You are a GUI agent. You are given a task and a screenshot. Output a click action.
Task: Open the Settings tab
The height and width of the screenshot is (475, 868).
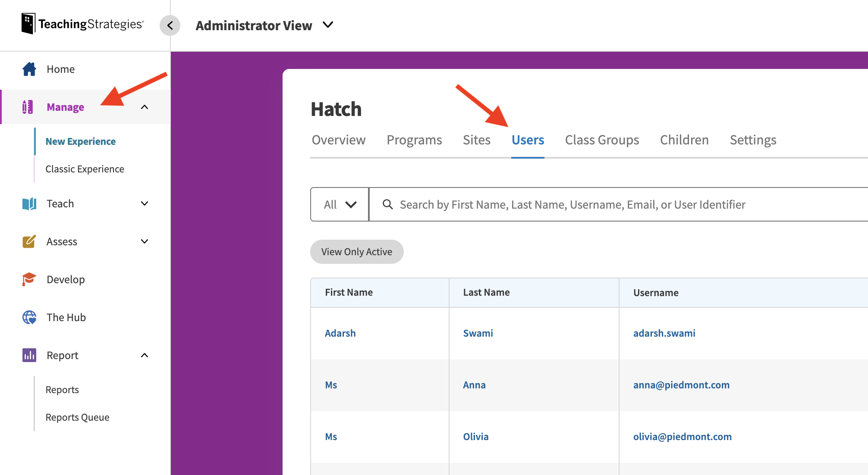coord(753,140)
